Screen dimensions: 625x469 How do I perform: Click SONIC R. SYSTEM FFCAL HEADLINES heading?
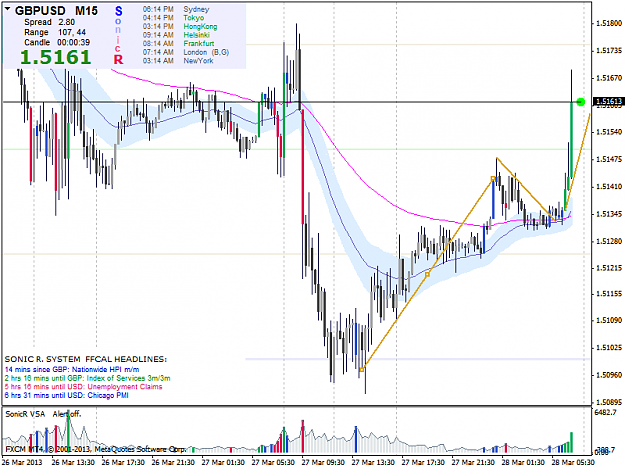click(x=86, y=359)
